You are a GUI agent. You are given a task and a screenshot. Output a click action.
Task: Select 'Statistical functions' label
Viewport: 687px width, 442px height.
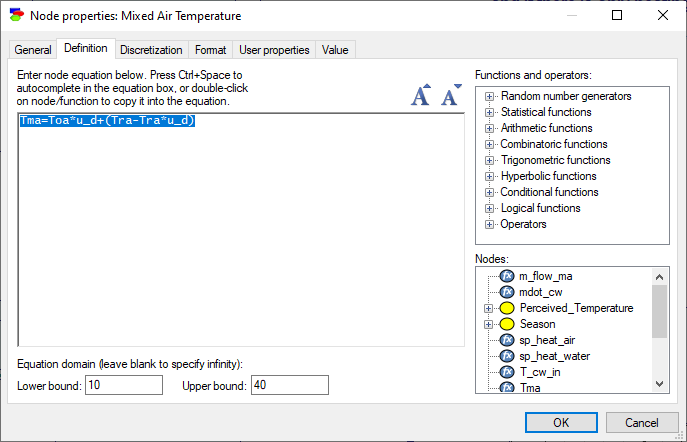546,113
